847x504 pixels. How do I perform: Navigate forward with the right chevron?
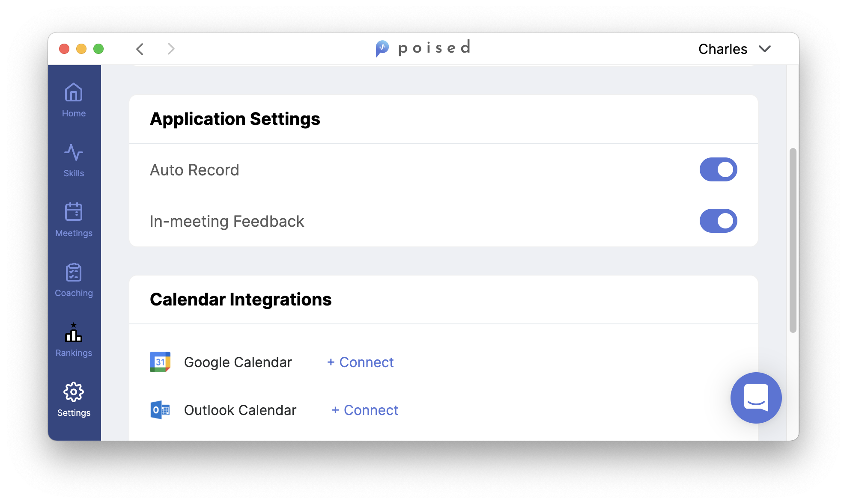pos(171,49)
